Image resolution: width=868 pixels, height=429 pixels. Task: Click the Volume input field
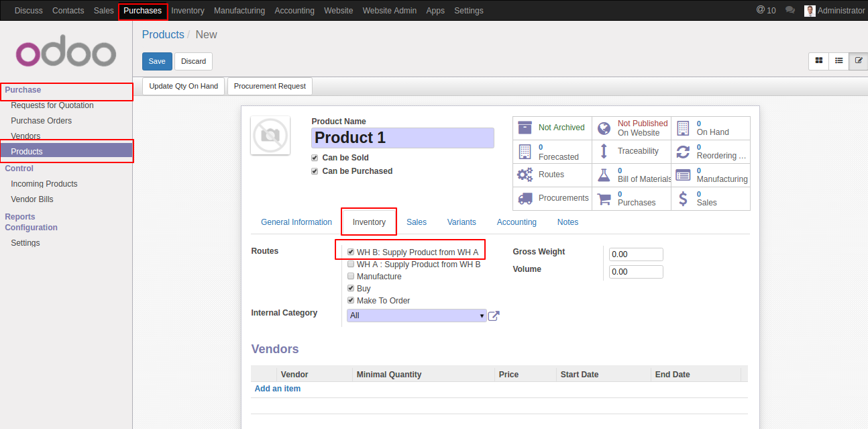(x=636, y=272)
